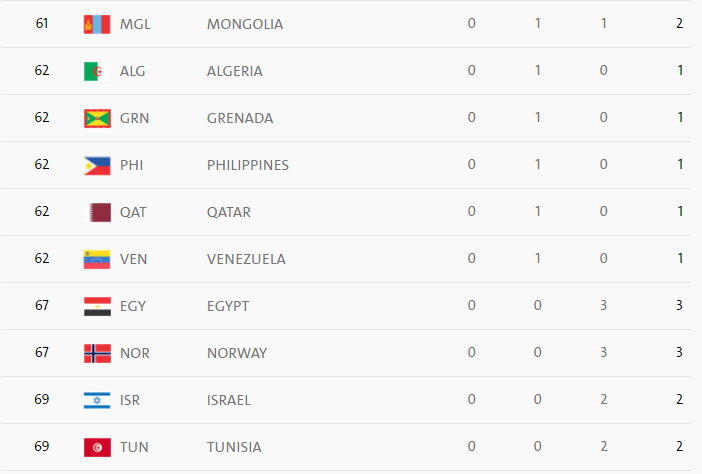Click the Mongolia flag icon
Screen dimensions: 702x474
point(96,24)
